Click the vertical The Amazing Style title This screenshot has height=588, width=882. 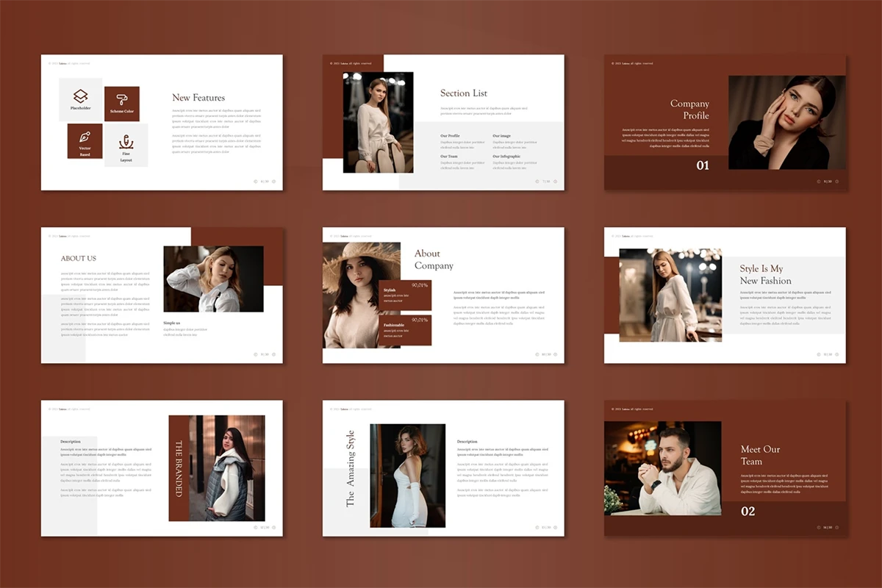pos(351,468)
